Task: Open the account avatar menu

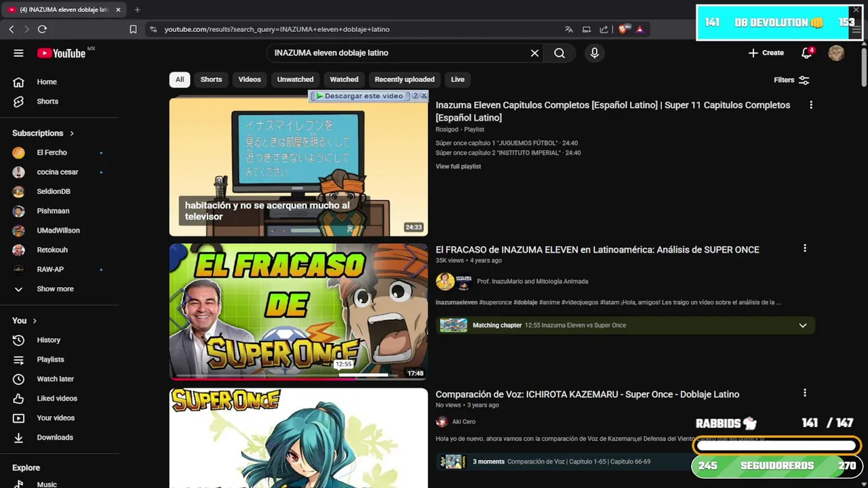Action: point(836,53)
